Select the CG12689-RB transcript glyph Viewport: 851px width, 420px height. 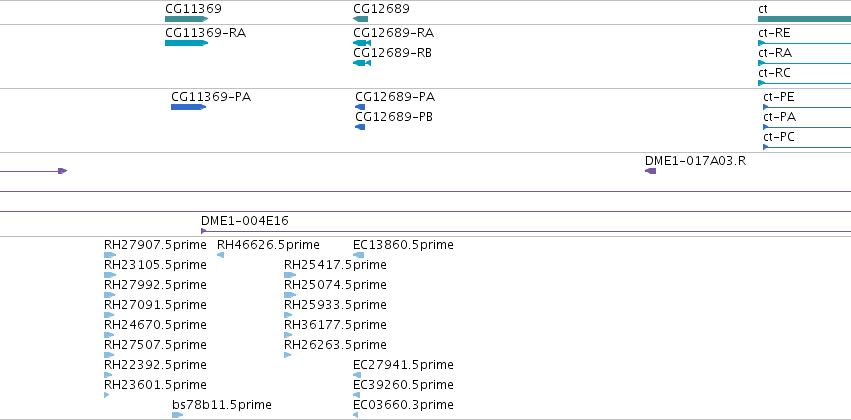pos(361,63)
